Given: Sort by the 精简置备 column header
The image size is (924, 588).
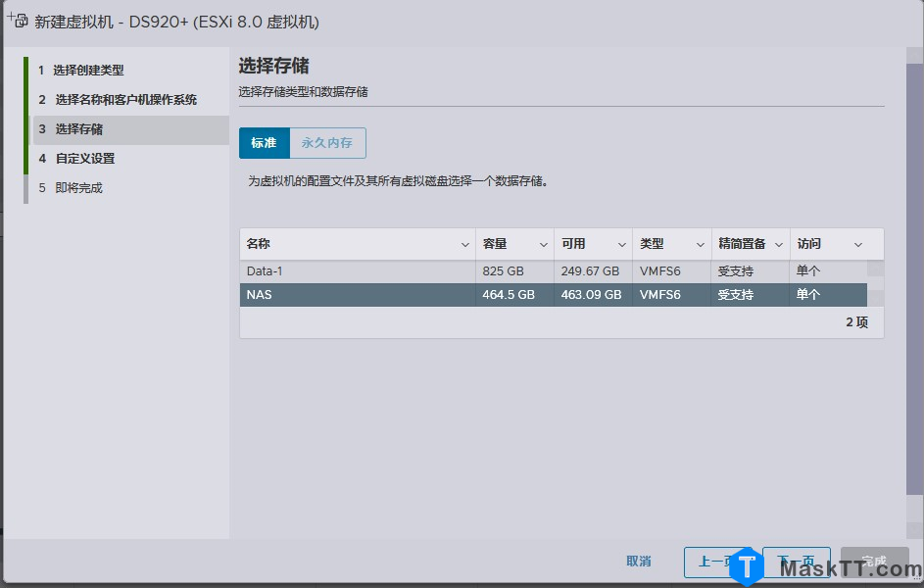Looking at the screenshot, I should [x=742, y=244].
